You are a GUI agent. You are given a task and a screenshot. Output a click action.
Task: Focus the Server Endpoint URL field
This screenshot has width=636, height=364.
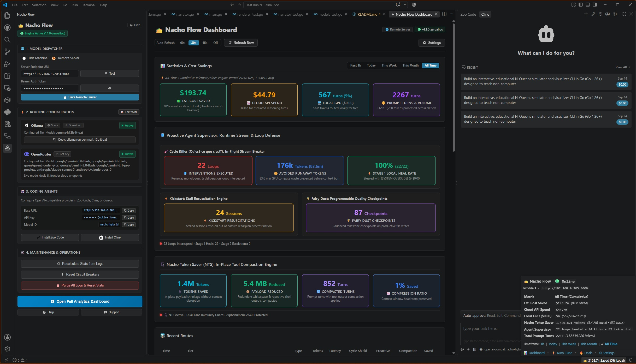[50, 74]
